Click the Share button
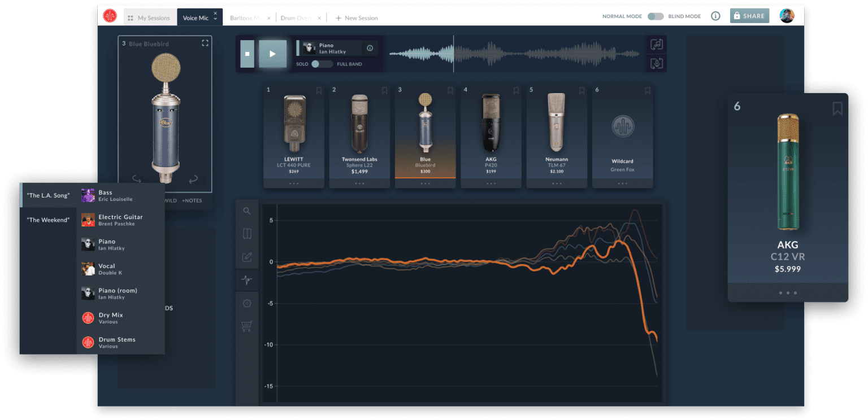This screenshot has height=420, width=868. click(749, 16)
